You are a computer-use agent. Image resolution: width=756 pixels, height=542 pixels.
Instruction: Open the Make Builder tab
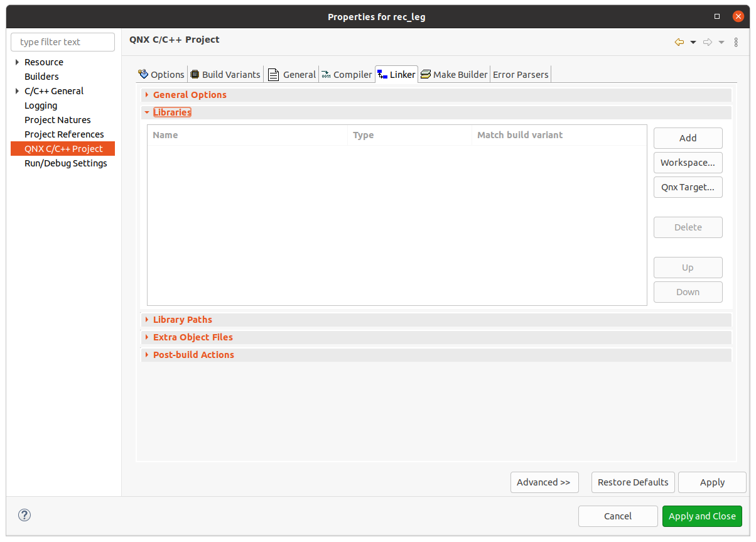(454, 74)
